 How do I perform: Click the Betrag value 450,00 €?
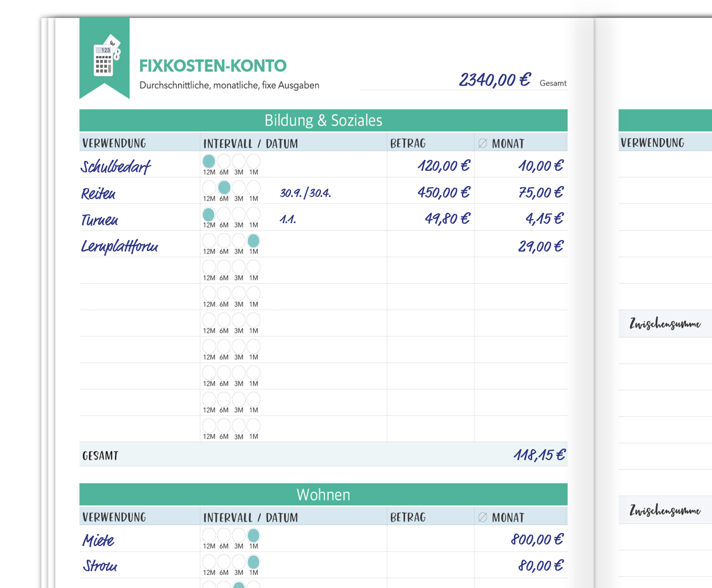point(444,192)
